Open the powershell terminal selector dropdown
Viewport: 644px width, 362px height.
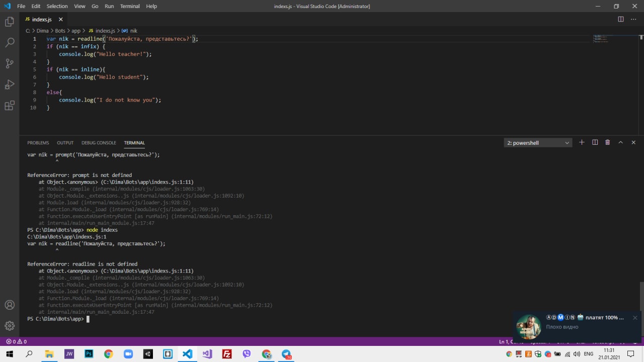coord(538,143)
